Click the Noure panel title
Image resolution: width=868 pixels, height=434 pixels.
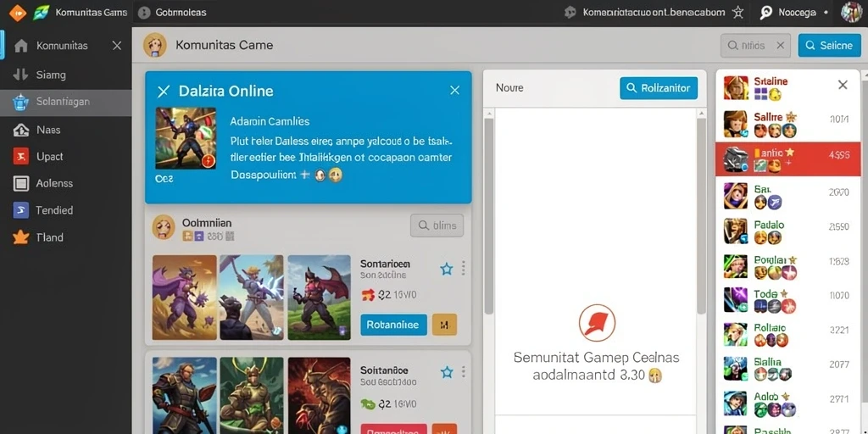pyautogui.click(x=509, y=88)
